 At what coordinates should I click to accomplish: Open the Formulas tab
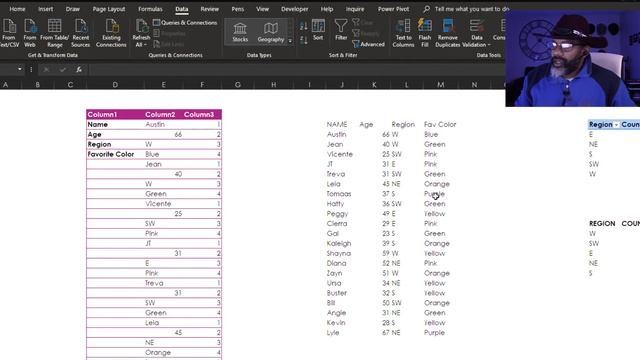150,9
